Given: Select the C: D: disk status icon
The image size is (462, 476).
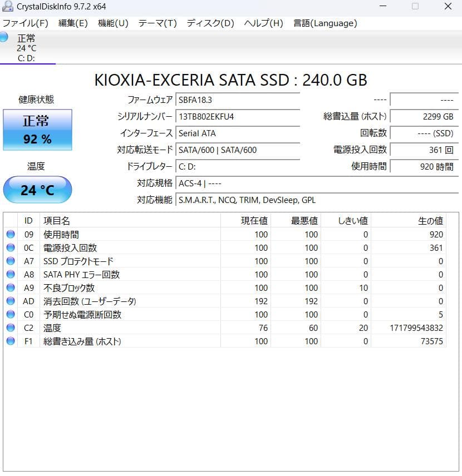Looking at the screenshot, I should point(6,38).
